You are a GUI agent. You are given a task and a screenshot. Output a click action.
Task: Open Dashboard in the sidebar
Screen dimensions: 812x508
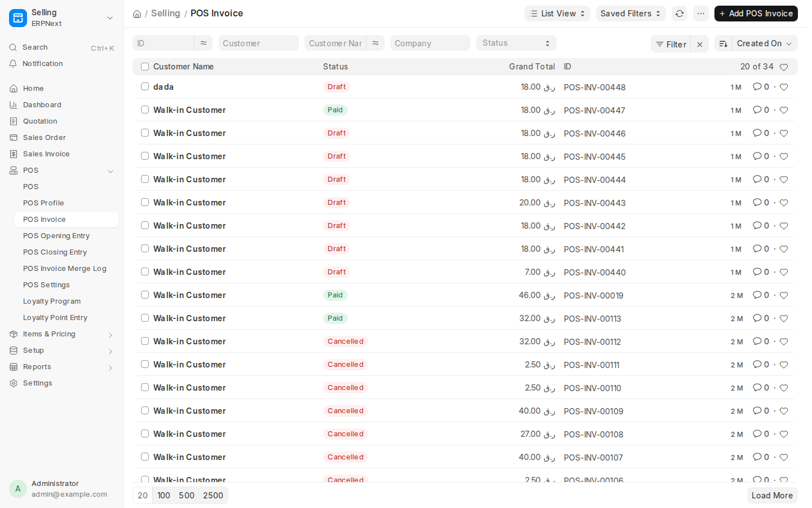[x=62, y=105]
